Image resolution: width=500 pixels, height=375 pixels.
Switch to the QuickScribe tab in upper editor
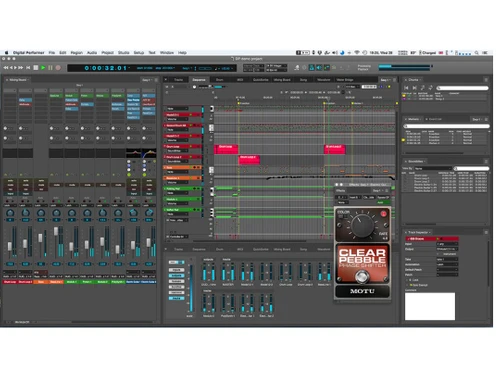(x=260, y=80)
